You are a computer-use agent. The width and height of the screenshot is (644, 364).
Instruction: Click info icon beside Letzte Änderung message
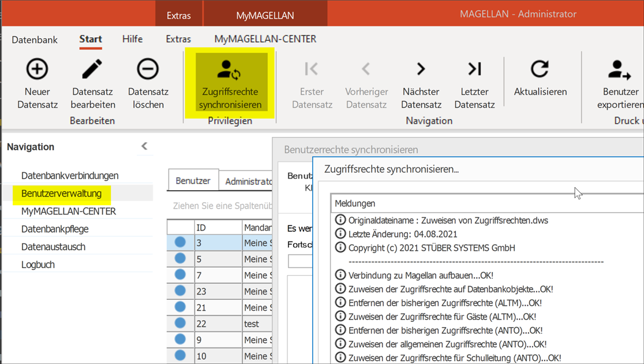tap(340, 233)
